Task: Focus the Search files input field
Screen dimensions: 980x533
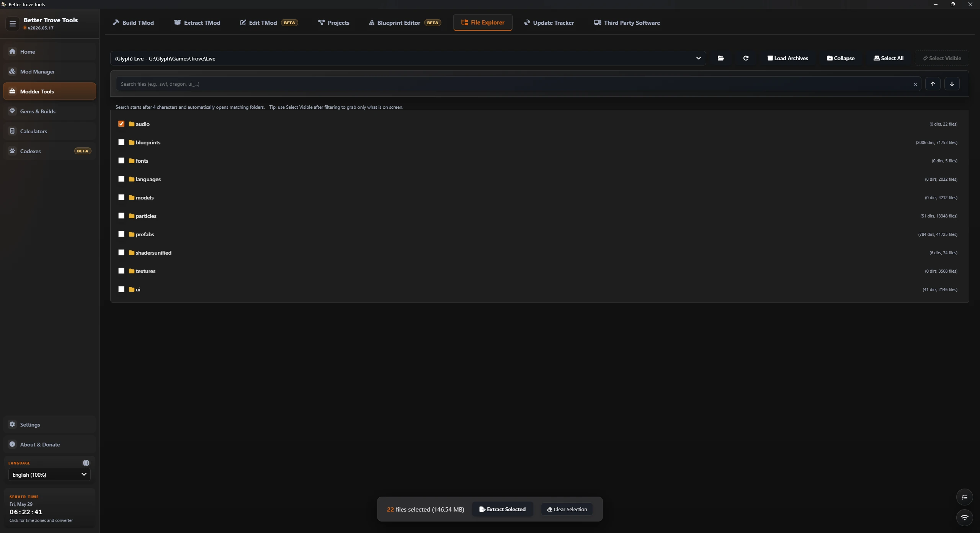Action: tap(518, 84)
